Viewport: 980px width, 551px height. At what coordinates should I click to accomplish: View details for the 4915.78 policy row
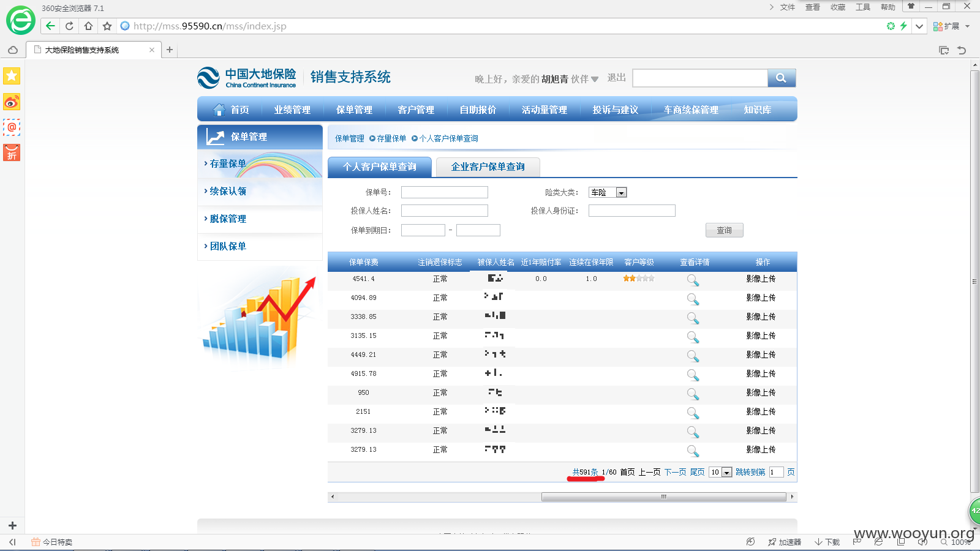(x=693, y=375)
